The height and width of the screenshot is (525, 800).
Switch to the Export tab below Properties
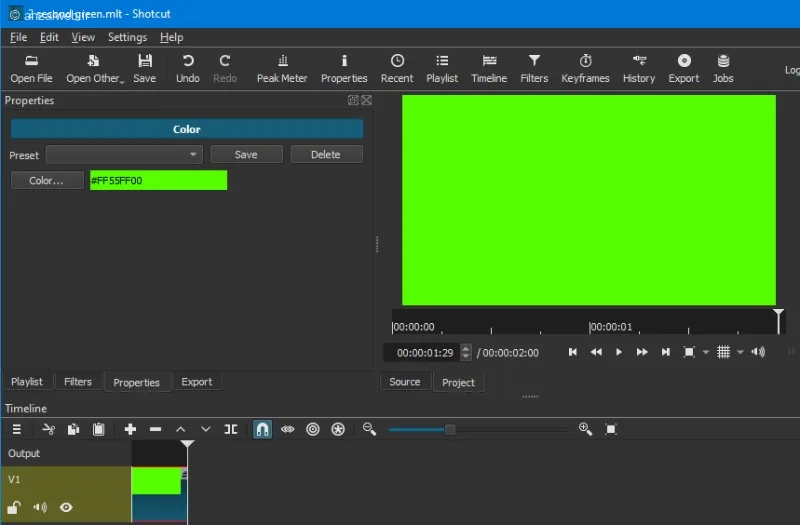tap(196, 382)
